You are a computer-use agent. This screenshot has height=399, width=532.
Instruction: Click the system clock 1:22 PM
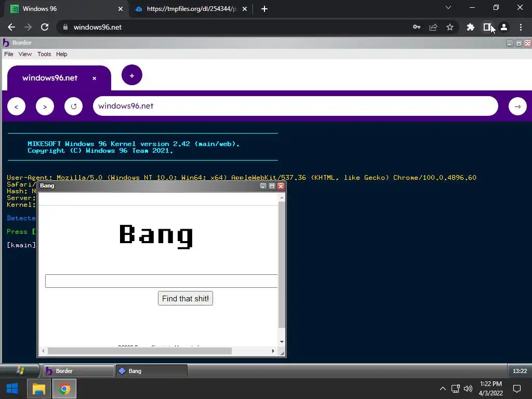point(490,384)
